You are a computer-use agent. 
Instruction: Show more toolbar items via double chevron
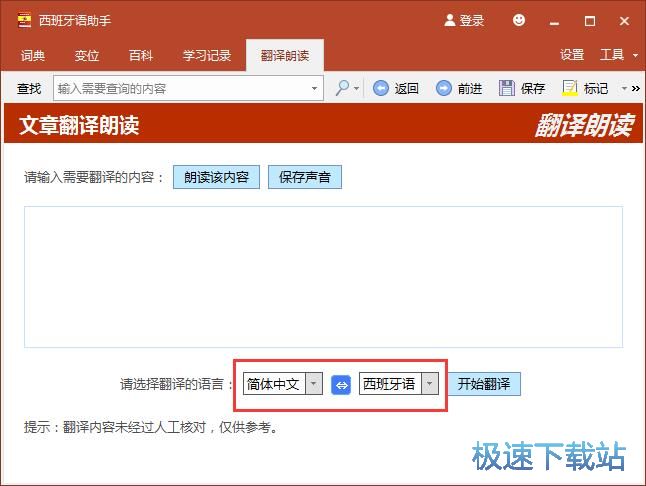point(636,88)
